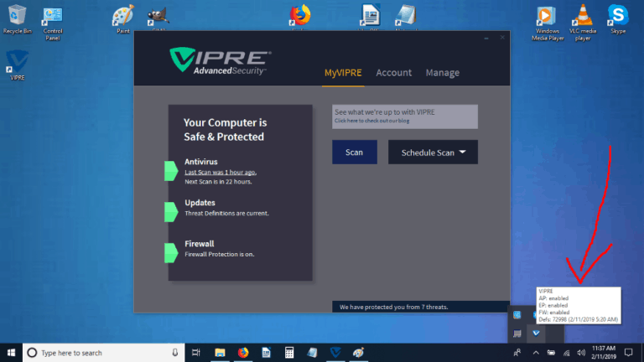Click 'Last Scan was 1 hour ago' link
Viewport: 644px width, 362px height.
click(x=221, y=173)
